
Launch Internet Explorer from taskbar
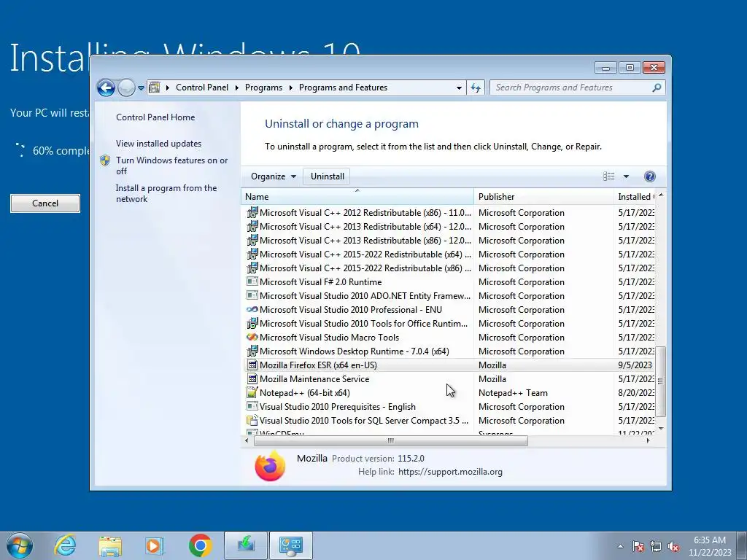(65, 545)
